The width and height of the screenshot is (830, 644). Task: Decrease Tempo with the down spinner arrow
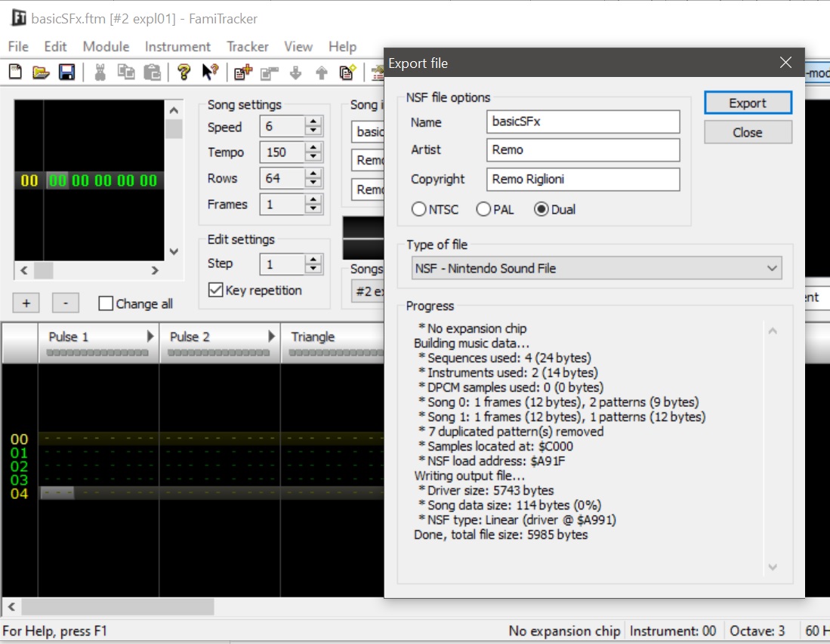(x=313, y=156)
